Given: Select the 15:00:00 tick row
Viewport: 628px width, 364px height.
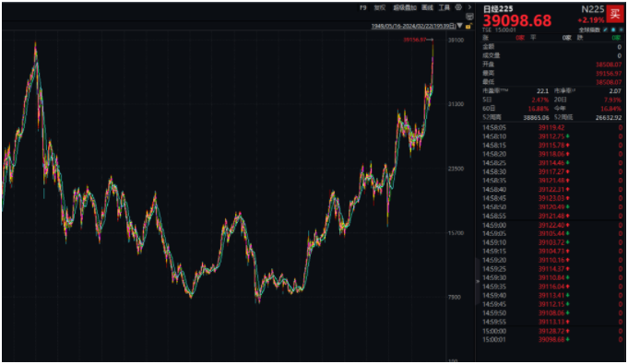Looking at the screenshot, I should 551,331.
